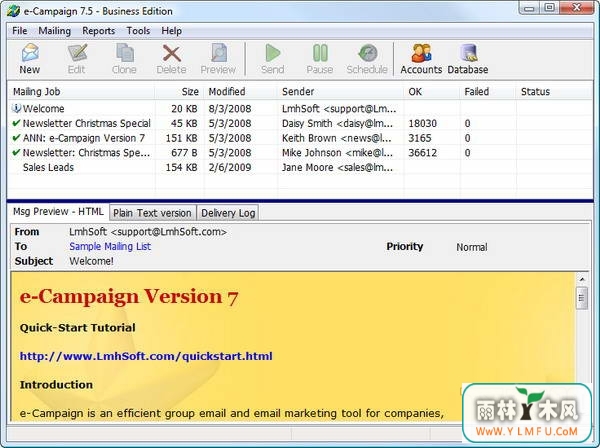This screenshot has height=448, width=600.
Task: Click sender Keith Brown cell
Action: [337, 138]
